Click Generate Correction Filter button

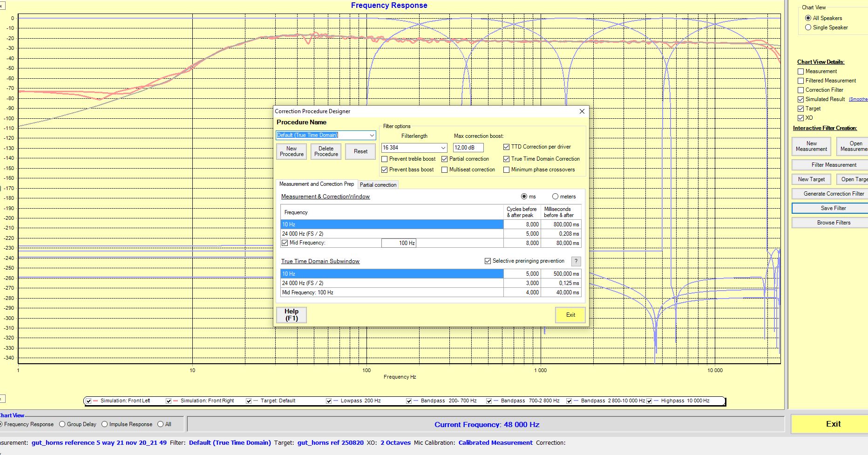830,194
